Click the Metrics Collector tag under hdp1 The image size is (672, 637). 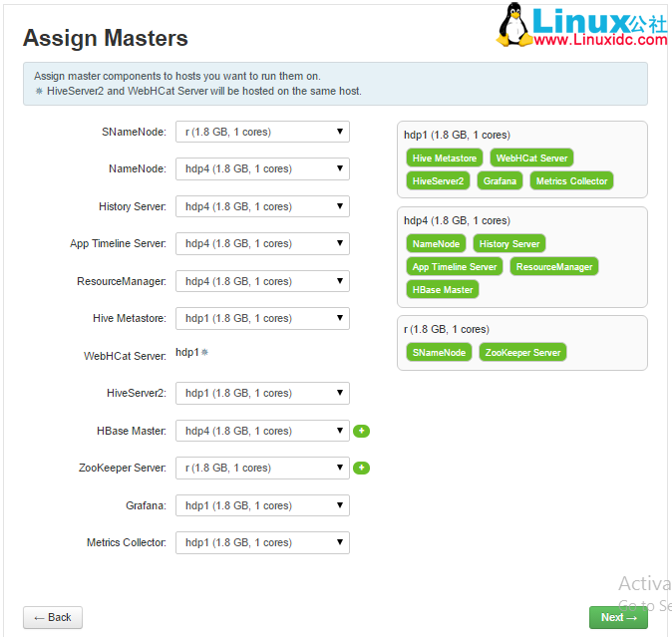point(571,180)
